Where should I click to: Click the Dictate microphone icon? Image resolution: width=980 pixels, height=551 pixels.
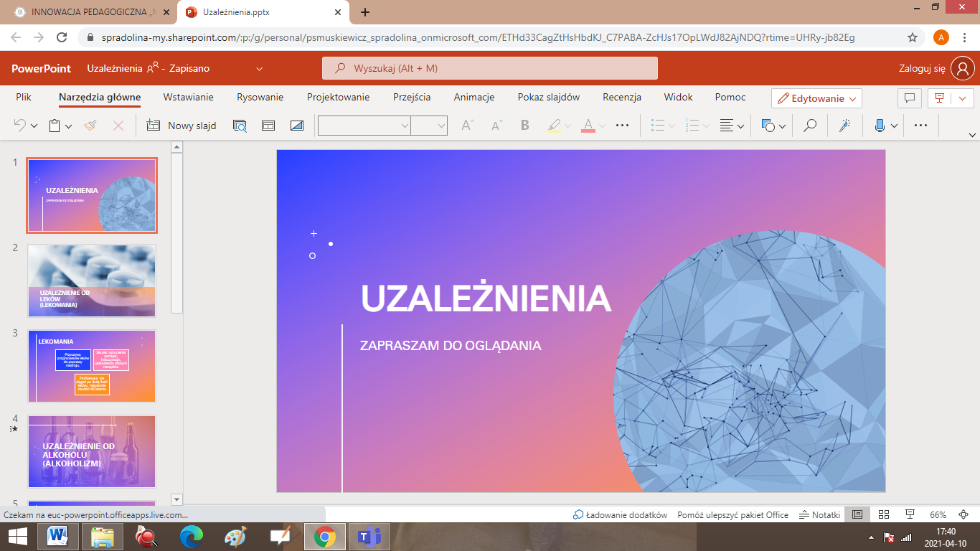coord(880,126)
